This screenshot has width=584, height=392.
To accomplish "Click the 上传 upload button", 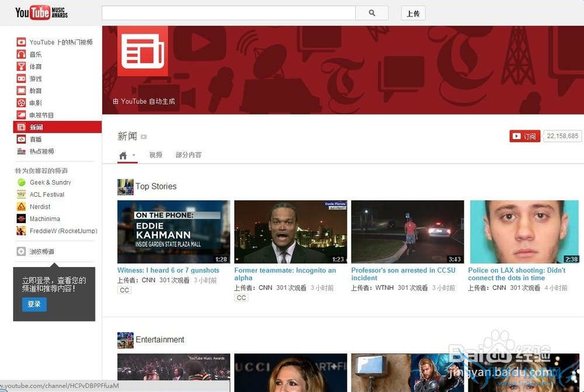I will pos(413,13).
